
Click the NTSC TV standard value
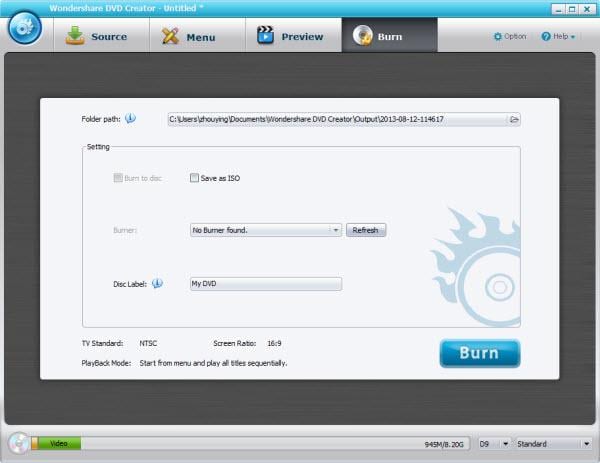(148, 343)
